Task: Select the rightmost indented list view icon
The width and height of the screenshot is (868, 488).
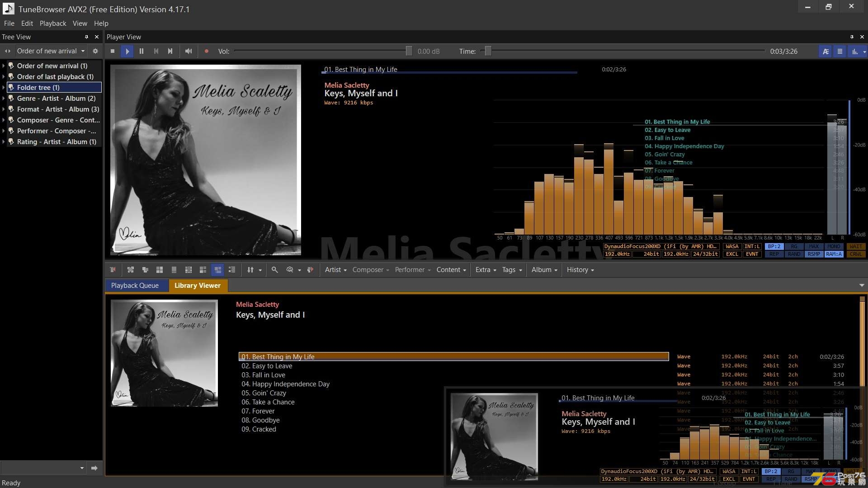Action: pos(232,270)
